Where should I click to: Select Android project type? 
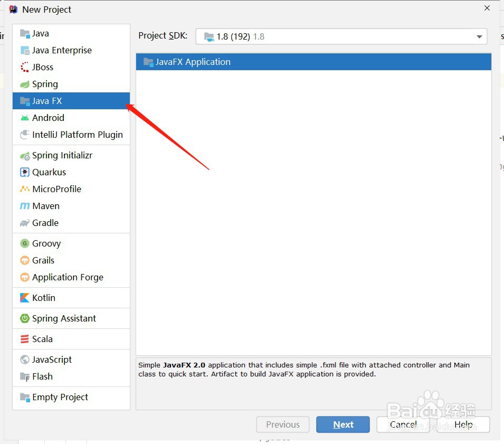pos(71,118)
